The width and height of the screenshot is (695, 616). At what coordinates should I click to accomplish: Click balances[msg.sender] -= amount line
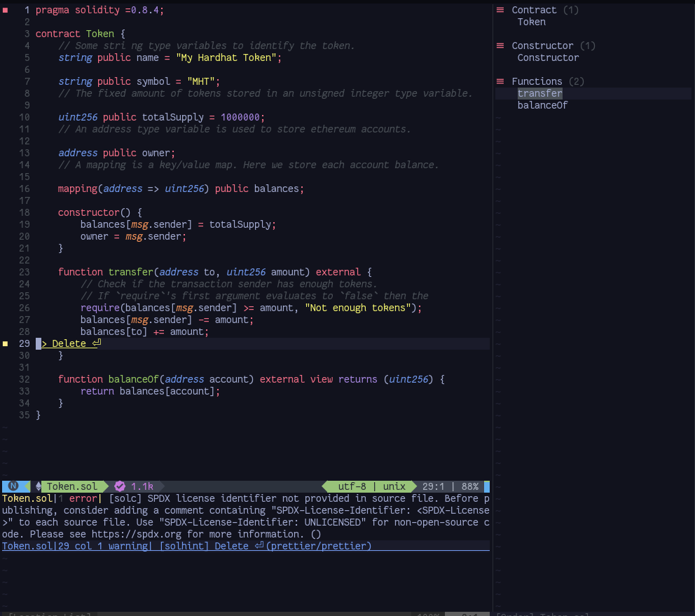(167, 320)
